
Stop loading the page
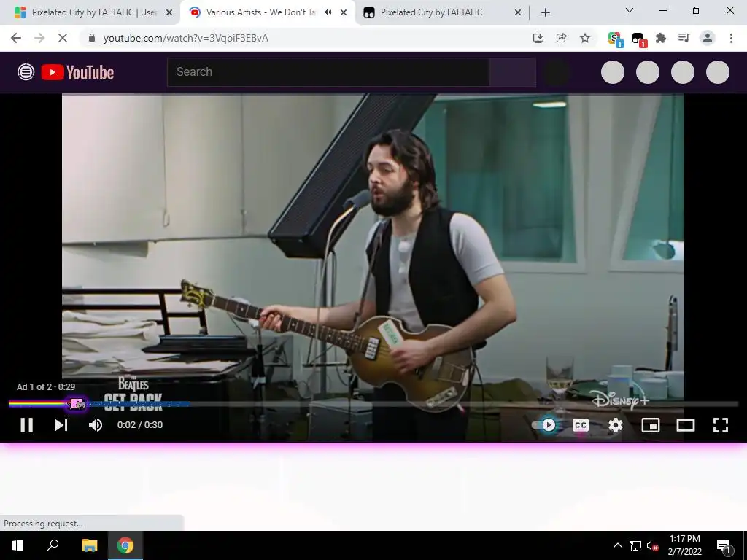(63, 38)
